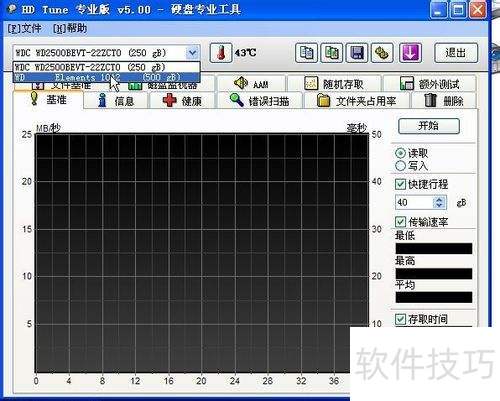Select the 写入 write radio button
Screen dimensions: 500x401
[x=400, y=166]
